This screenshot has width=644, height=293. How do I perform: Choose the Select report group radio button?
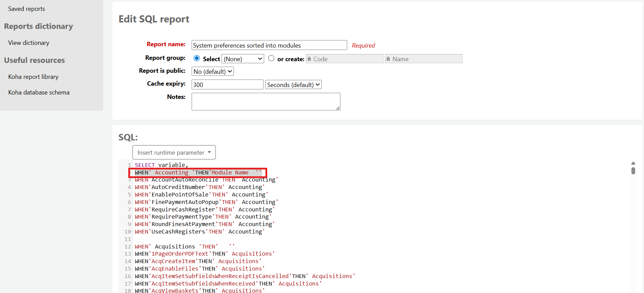pos(197,58)
